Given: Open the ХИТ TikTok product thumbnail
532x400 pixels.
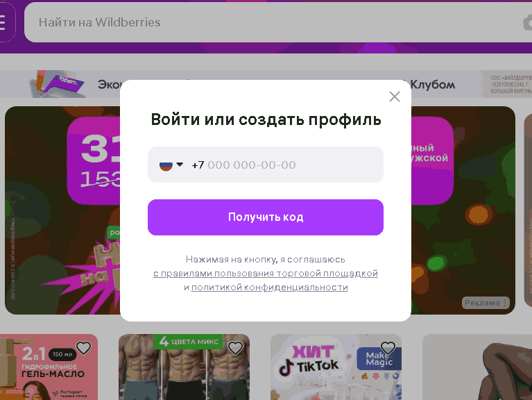Looking at the screenshot, I should coord(336,367).
